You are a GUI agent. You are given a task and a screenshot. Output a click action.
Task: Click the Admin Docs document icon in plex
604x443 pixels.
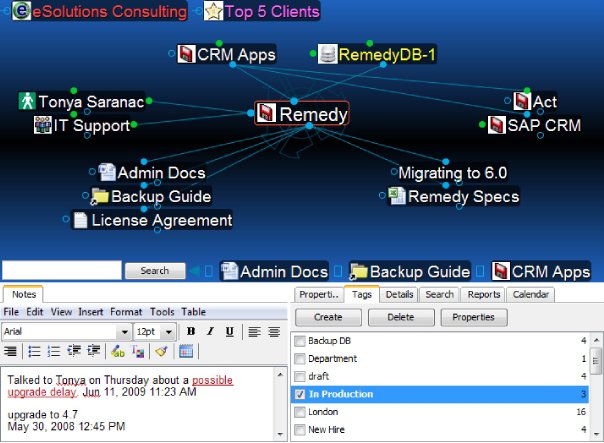pyautogui.click(x=107, y=172)
